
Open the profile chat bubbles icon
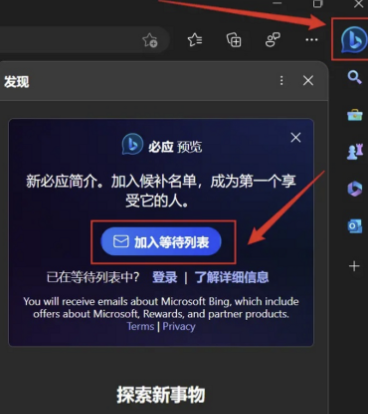(x=273, y=40)
